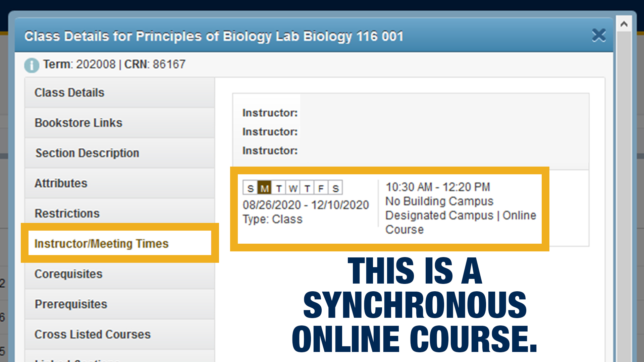
Task: Click the Wednesday day box
Action: 293,188
